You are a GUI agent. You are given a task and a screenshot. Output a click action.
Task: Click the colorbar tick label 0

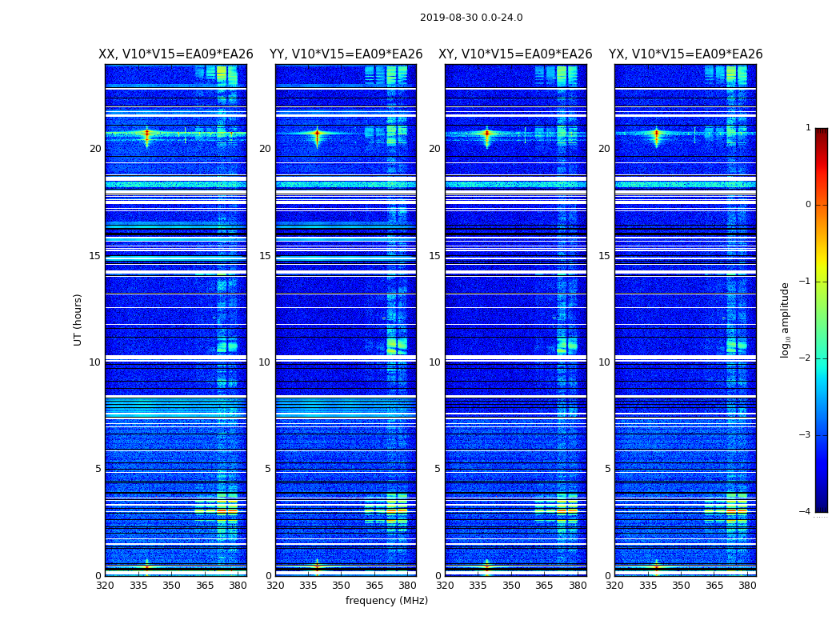[807, 205]
